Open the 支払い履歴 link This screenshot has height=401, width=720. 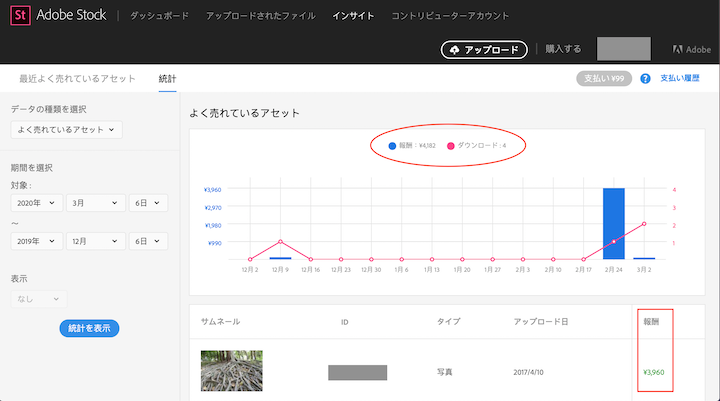679,78
